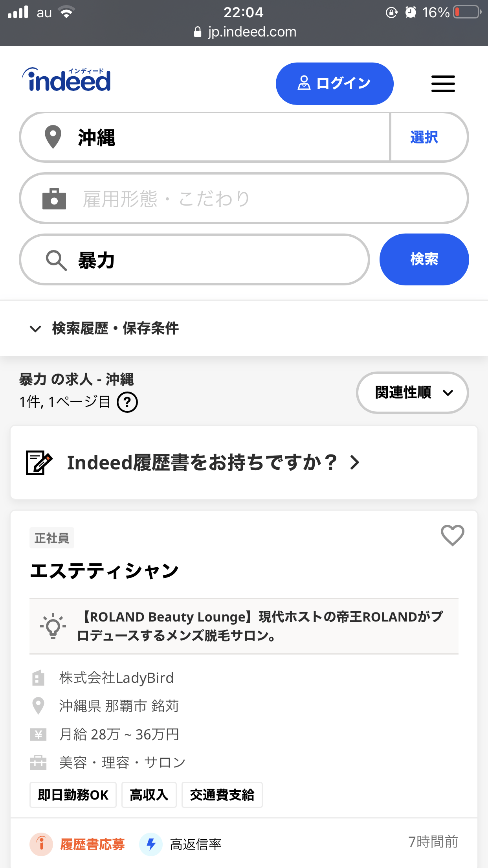The image size is (488, 868).
Task: Tap the Indeed logo
Action: (x=67, y=80)
